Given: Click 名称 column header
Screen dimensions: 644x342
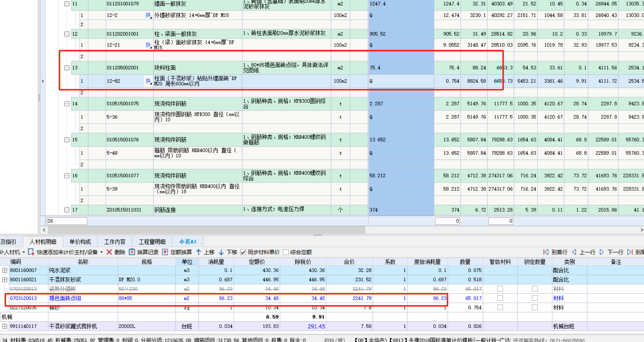Looking at the screenshot, I should tap(83, 262).
